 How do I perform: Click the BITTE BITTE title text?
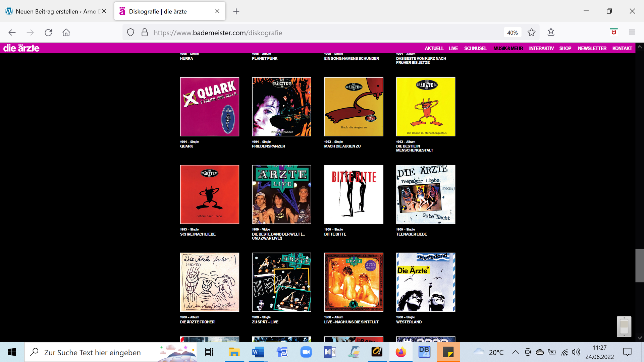(335, 234)
